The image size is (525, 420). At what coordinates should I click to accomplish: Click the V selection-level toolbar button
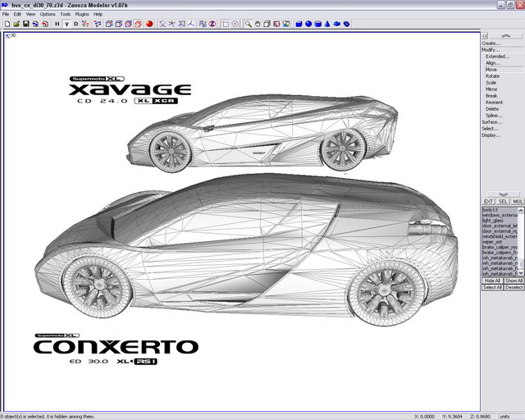[x=66, y=24]
